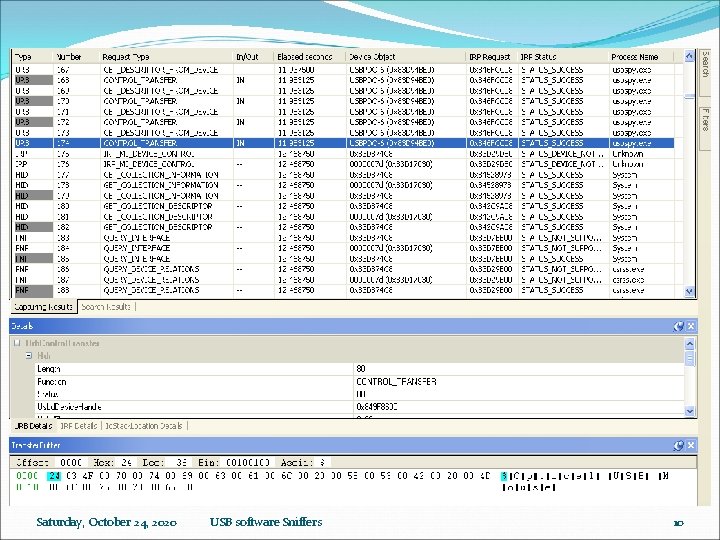This screenshot has height=540, width=720.
Task: Select URB row number 172 CONTROL_TRANSFER
Action: tap(343, 122)
